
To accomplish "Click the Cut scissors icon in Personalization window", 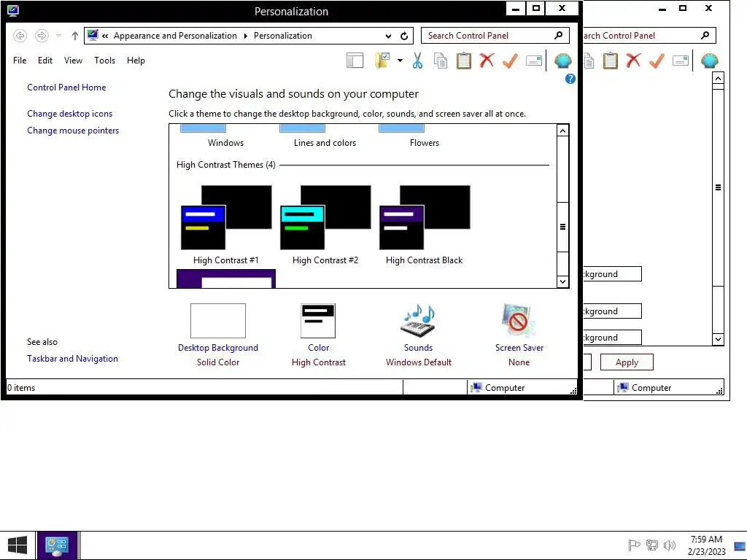I will [417, 61].
